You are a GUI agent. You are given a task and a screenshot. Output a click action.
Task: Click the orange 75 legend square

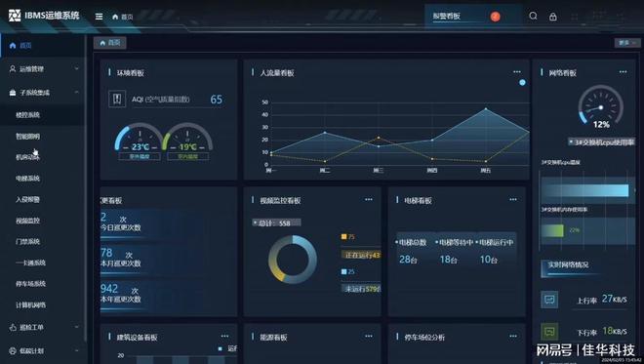click(x=343, y=236)
